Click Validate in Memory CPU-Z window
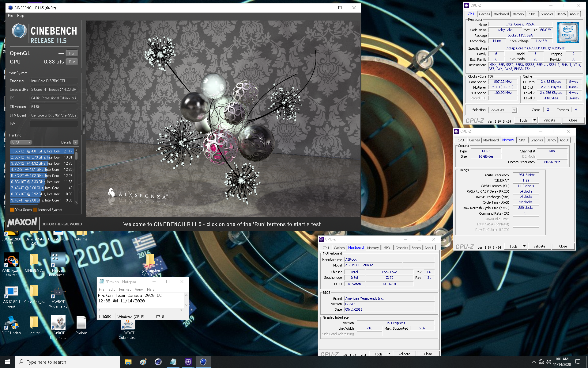The width and height of the screenshot is (588, 368). coord(539,246)
